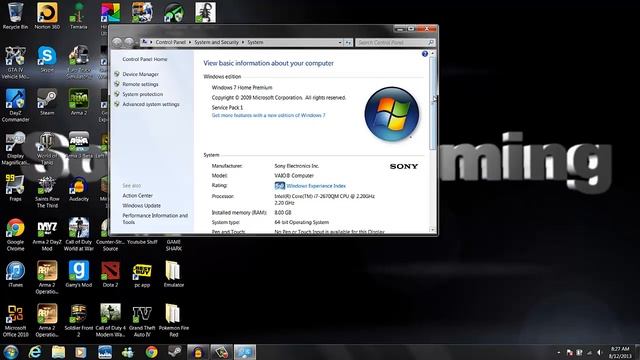This screenshot has height=360, width=640.
Task: Click the GAME SHARK desktop icon
Action: (174, 244)
